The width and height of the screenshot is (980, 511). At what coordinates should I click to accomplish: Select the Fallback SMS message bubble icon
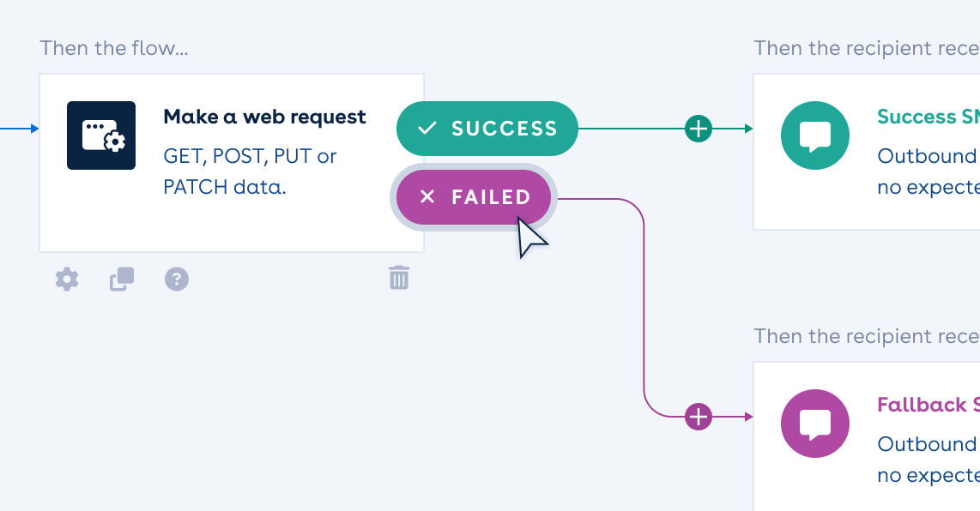tap(814, 424)
